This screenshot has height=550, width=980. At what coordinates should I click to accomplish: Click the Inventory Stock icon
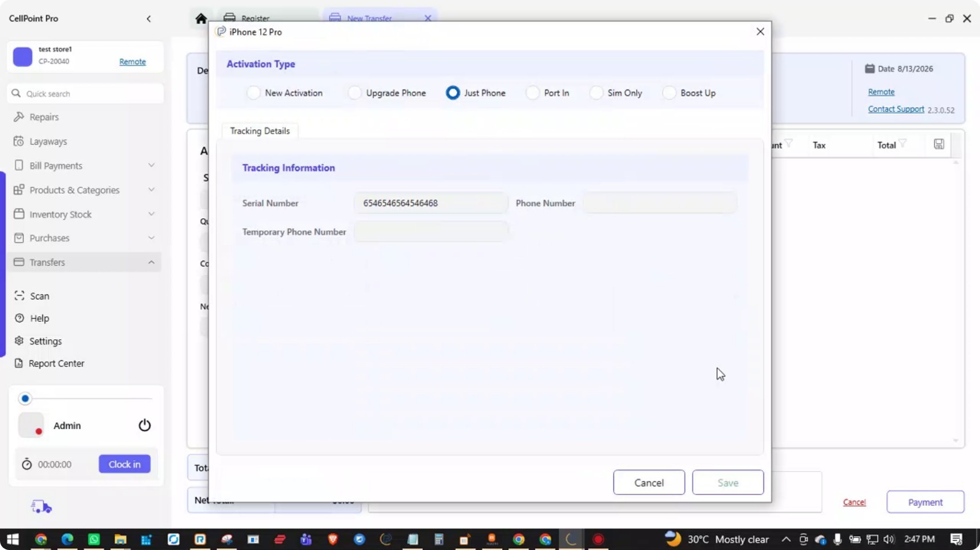[19, 214]
